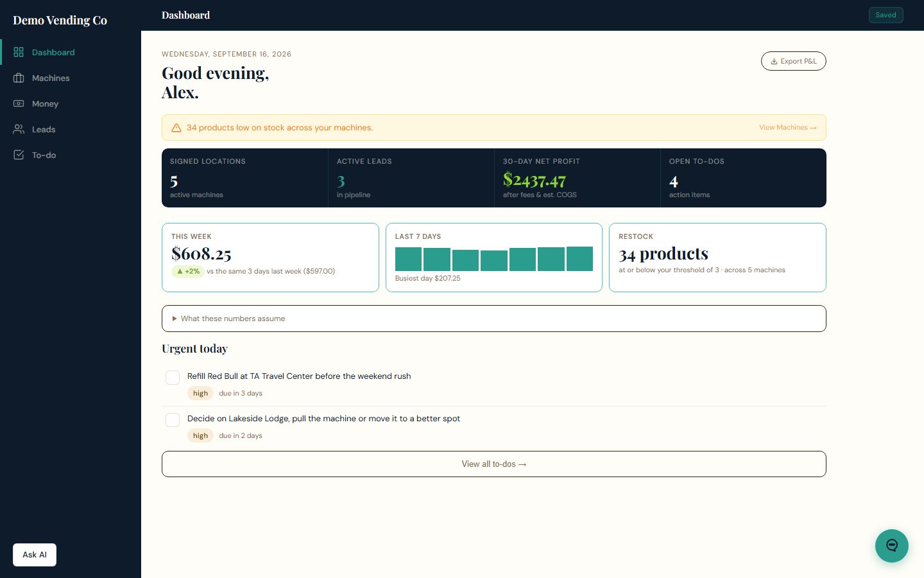Screen dimensions: 924x578
Task: Click the 'due in 3 days' label
Action: pos(241,393)
